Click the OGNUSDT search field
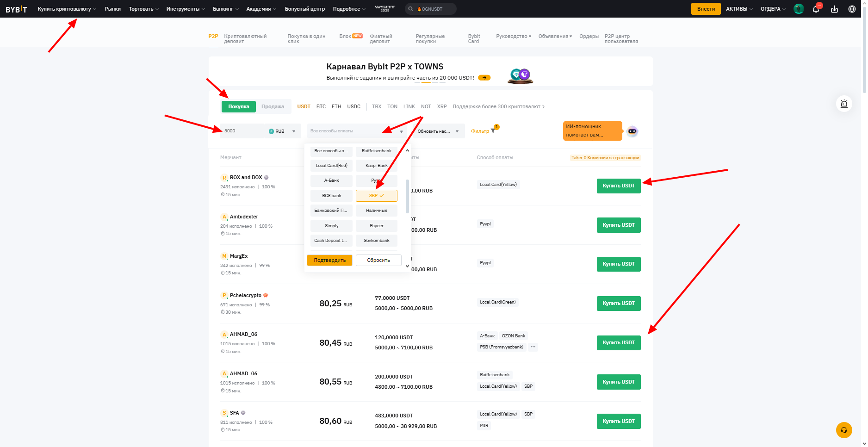Image resolution: width=868 pixels, height=447 pixels. click(x=431, y=9)
